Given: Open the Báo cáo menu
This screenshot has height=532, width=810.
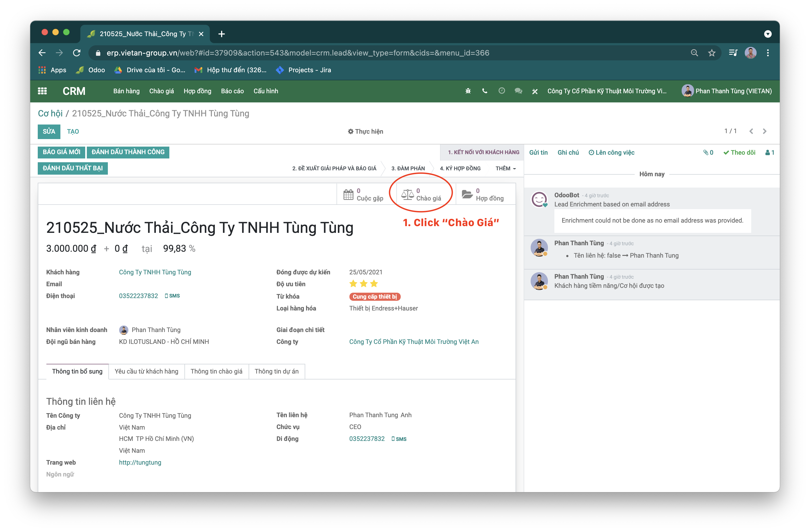Looking at the screenshot, I should (x=232, y=91).
